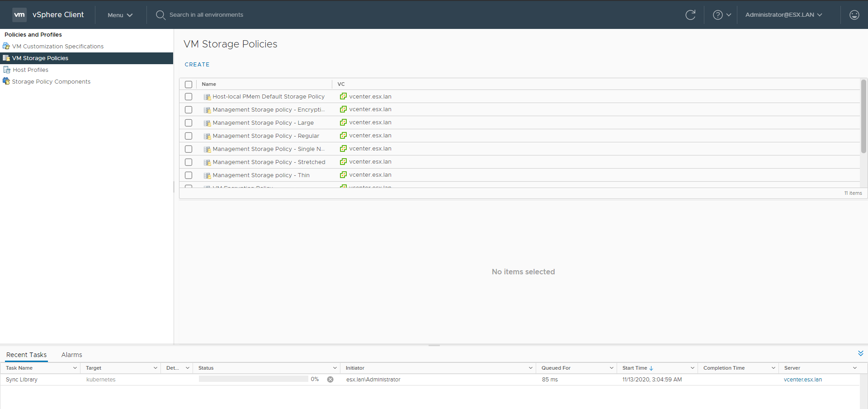
Task: Click the Sync Library progress bar
Action: (253, 379)
